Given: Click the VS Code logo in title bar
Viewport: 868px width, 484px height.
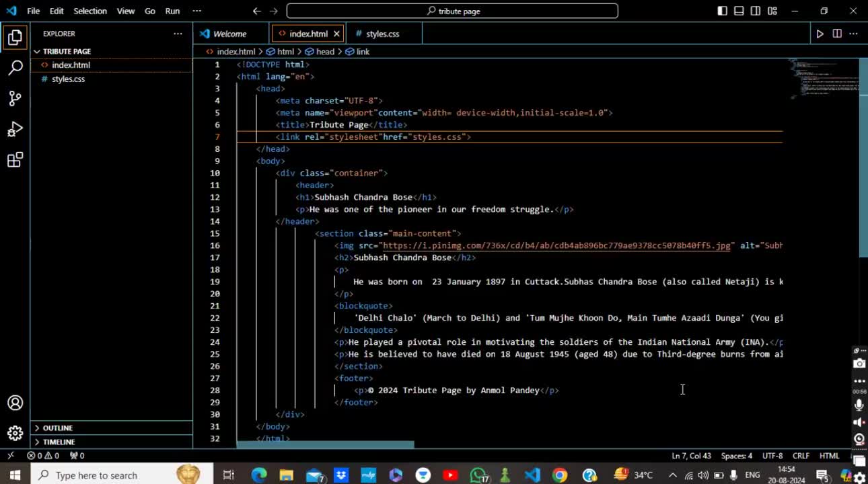Looking at the screenshot, I should [11, 11].
